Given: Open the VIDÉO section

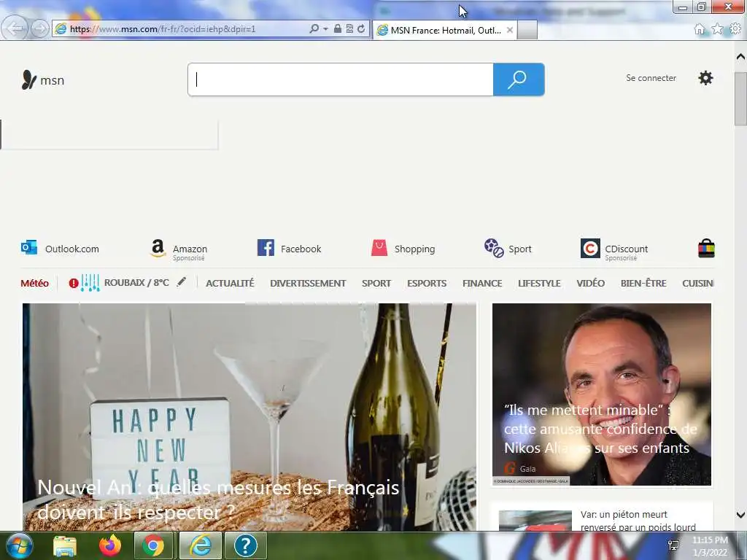Looking at the screenshot, I should (x=591, y=283).
